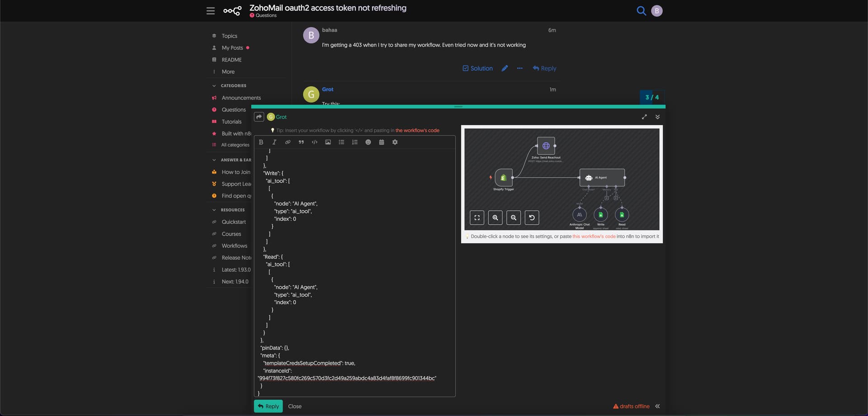Open the Built with n8n category

pyautogui.click(x=236, y=133)
